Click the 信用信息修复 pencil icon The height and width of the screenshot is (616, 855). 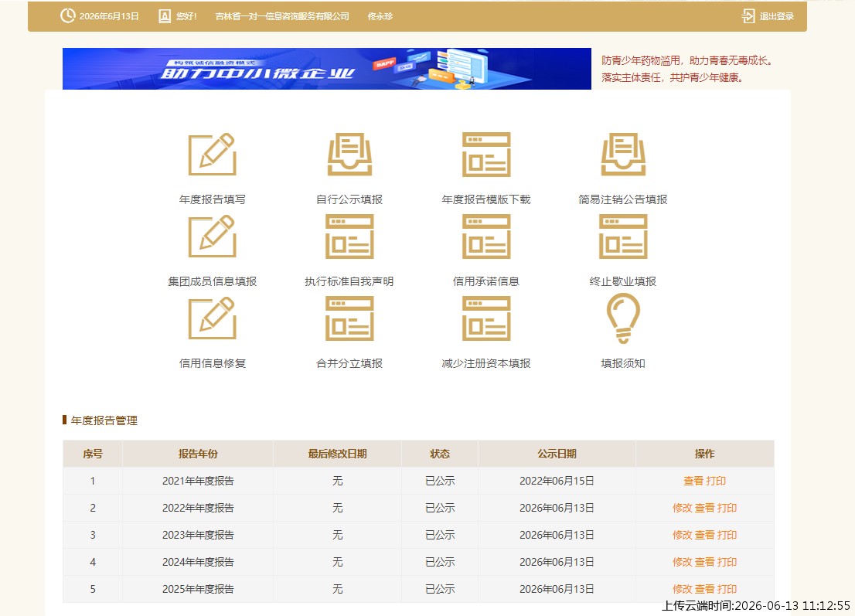212,318
